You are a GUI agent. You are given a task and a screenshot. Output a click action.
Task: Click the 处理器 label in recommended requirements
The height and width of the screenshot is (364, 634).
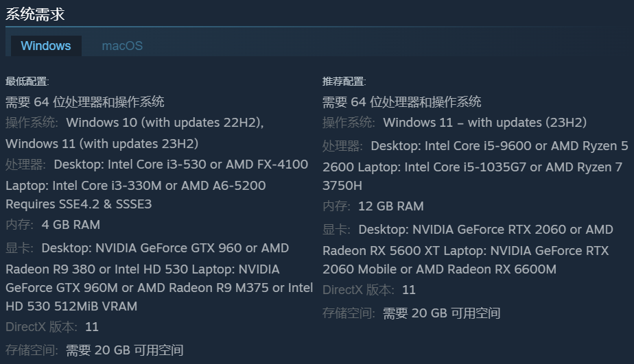tap(343, 146)
